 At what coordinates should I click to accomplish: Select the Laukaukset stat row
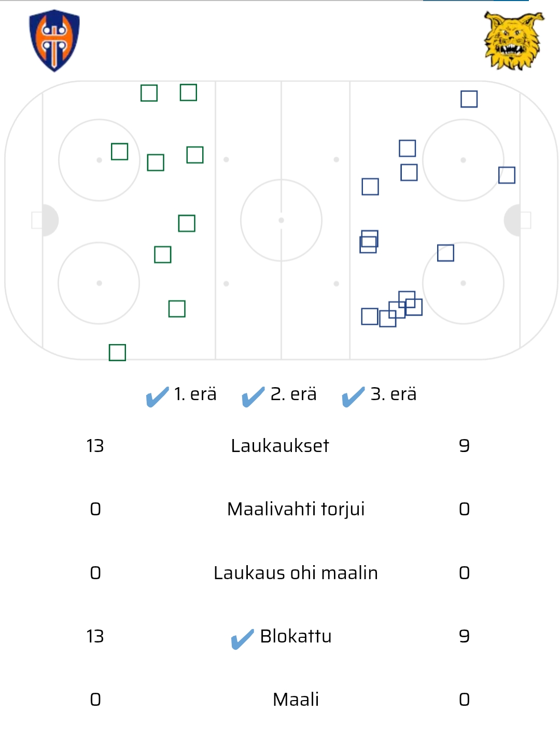280,446
